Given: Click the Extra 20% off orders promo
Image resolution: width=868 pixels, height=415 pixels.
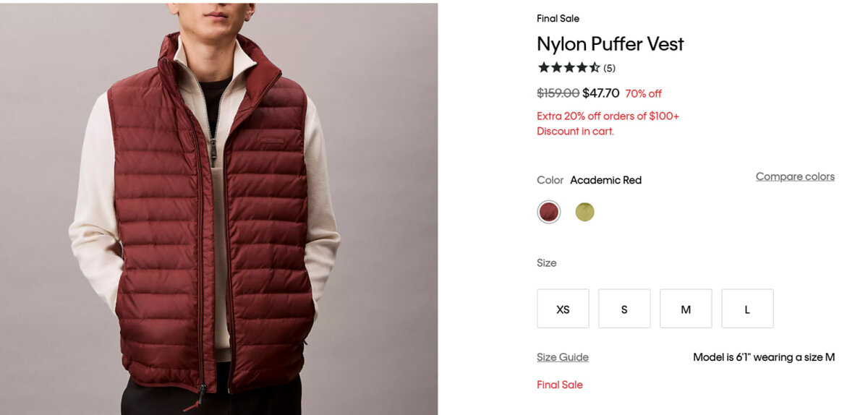Looking at the screenshot, I should pyautogui.click(x=608, y=116).
